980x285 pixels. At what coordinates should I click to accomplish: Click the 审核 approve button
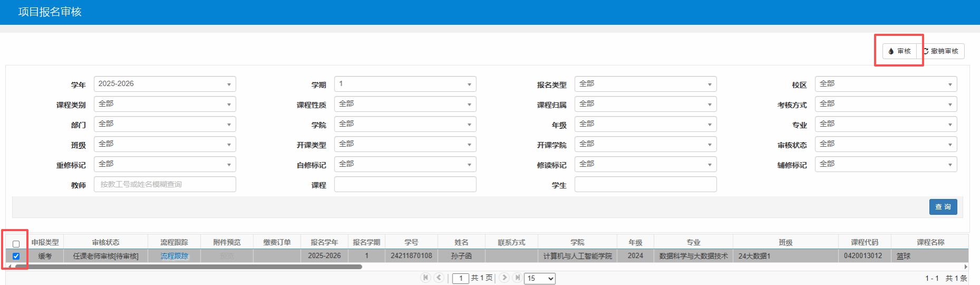(x=899, y=51)
